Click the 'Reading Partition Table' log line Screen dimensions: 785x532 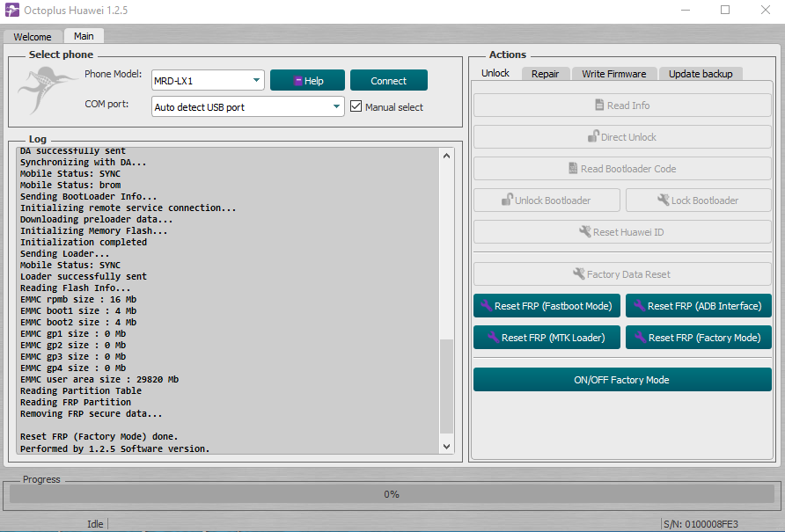tap(81, 390)
